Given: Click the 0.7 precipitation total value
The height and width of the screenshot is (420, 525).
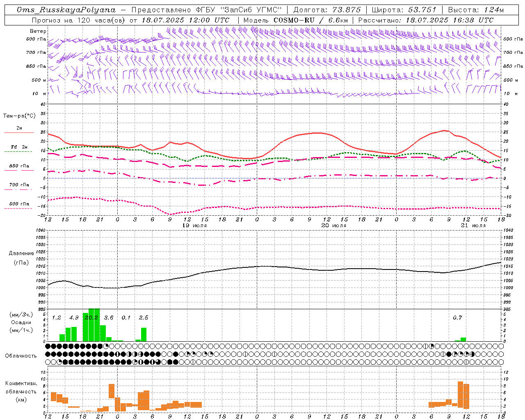Looking at the screenshot, I should [x=457, y=317].
